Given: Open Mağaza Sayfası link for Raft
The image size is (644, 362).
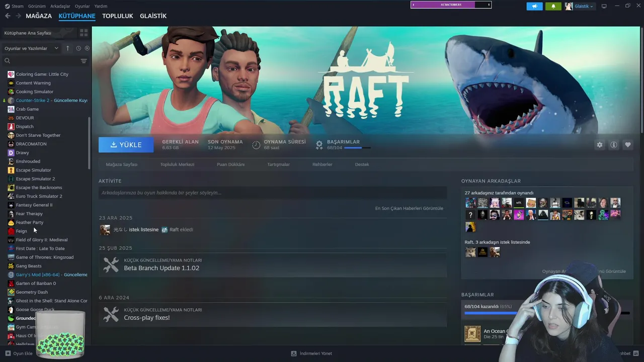Looking at the screenshot, I should (x=121, y=164).
